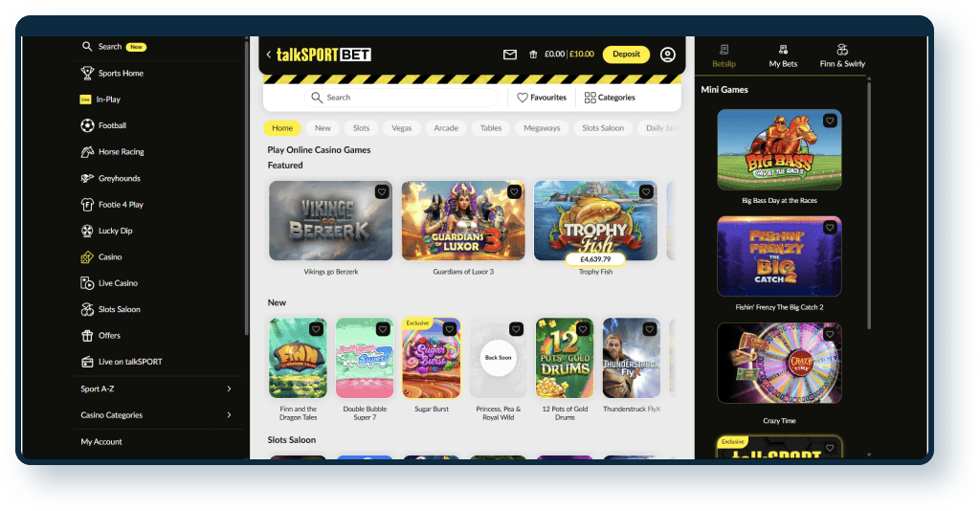Open Offers gift icon

[x=87, y=336]
